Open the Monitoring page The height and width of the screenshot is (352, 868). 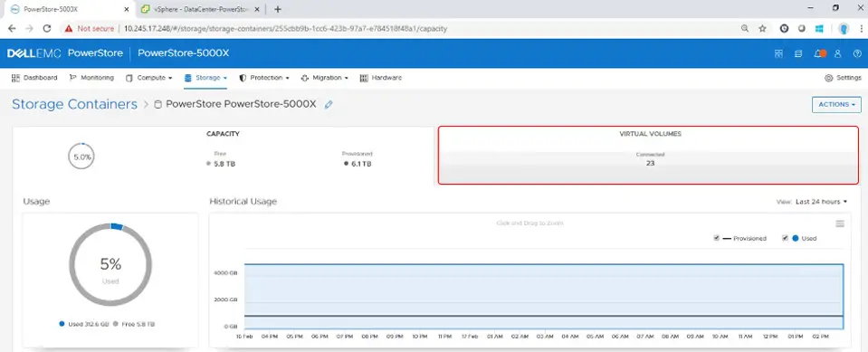coord(91,78)
